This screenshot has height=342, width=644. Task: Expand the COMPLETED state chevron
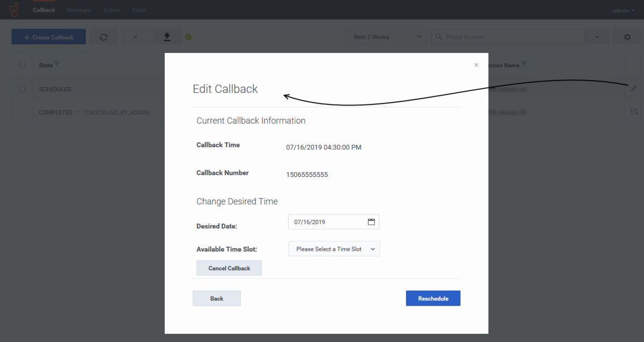click(x=78, y=113)
